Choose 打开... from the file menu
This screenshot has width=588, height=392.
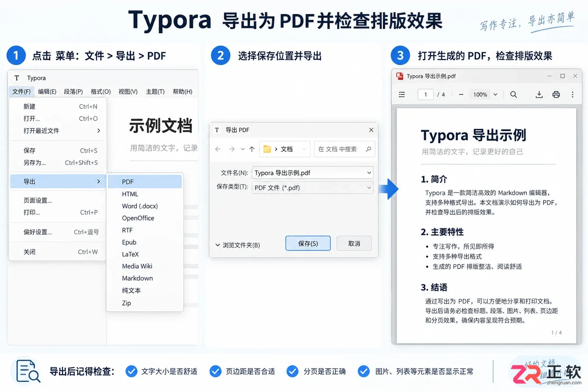point(58,118)
